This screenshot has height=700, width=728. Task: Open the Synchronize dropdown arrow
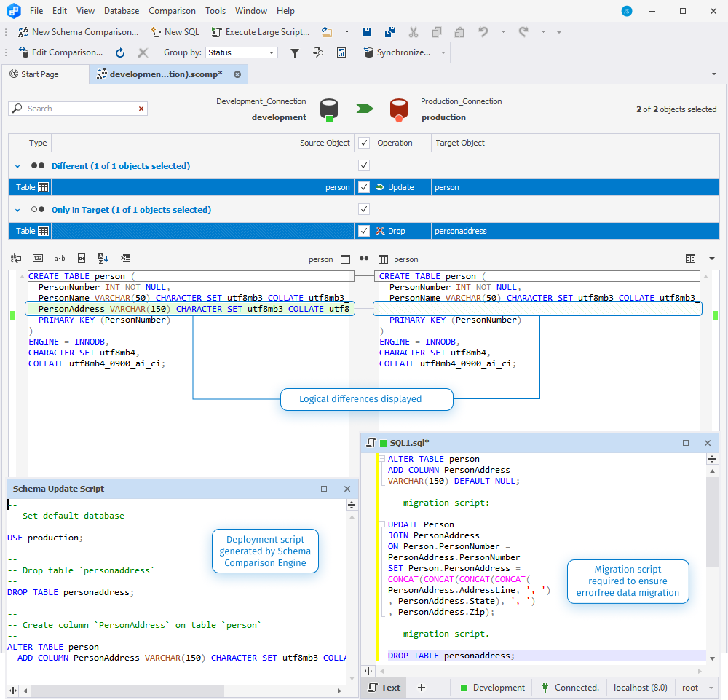[443, 52]
